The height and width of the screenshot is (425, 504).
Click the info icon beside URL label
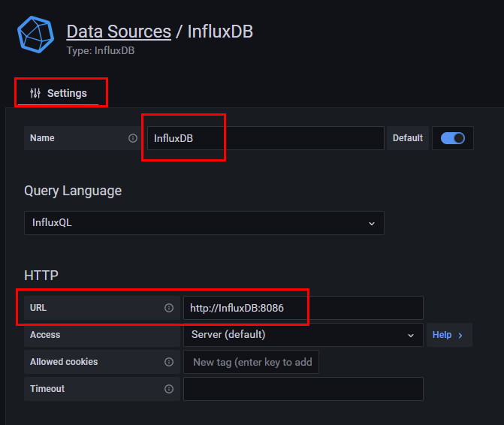[x=169, y=308]
